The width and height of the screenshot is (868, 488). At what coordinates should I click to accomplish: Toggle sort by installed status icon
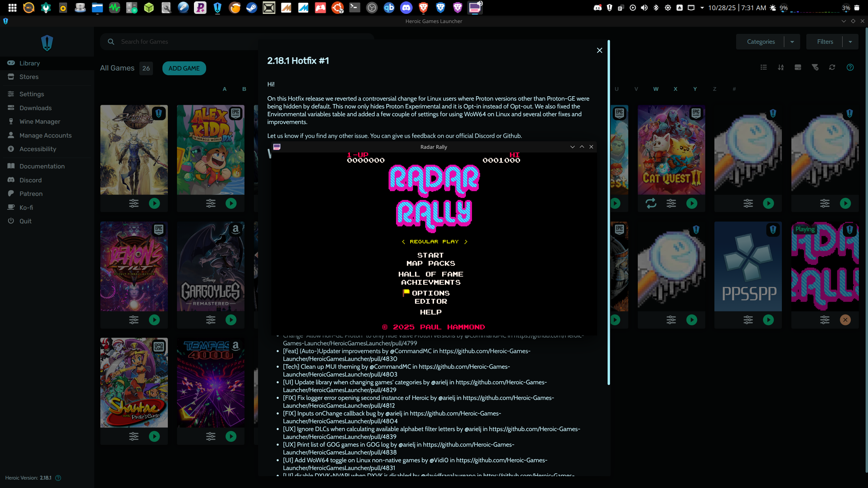coord(798,67)
